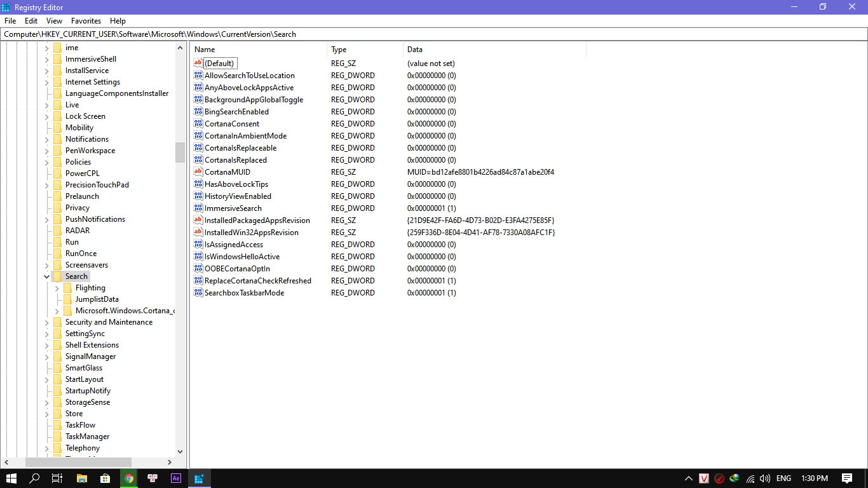
Task: Open the Help menu
Action: [118, 21]
